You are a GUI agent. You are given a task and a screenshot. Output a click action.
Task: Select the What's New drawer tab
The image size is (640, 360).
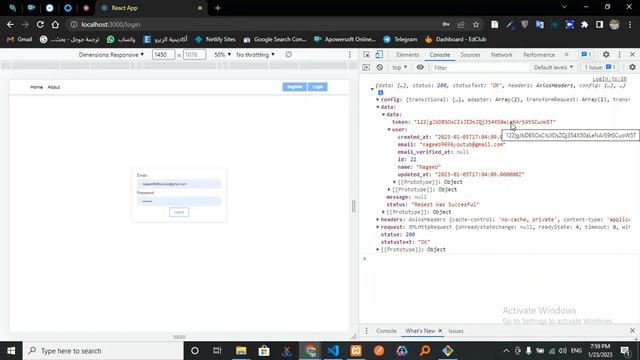click(420, 331)
